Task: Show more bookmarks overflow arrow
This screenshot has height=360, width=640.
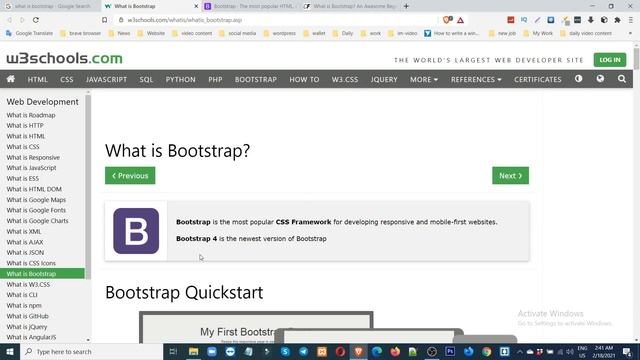Action: click(x=630, y=33)
